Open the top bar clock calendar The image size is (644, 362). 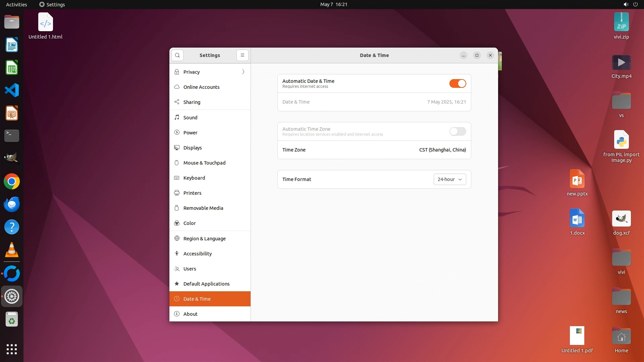click(x=333, y=4)
